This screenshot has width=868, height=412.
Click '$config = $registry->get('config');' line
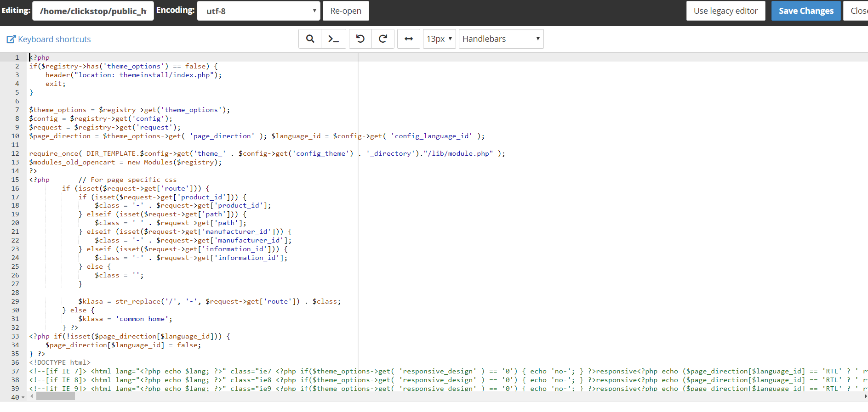[101, 119]
